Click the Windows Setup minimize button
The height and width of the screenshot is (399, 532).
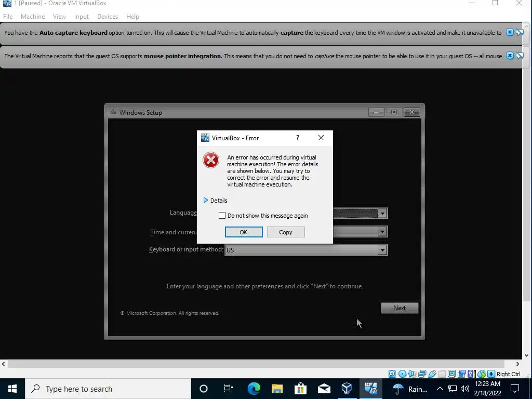coord(376,112)
